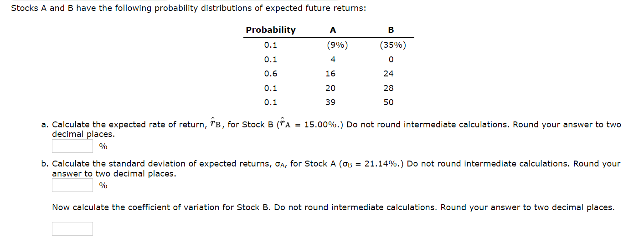Click the 0.6 probability cell
644x242 pixels.
(x=271, y=74)
